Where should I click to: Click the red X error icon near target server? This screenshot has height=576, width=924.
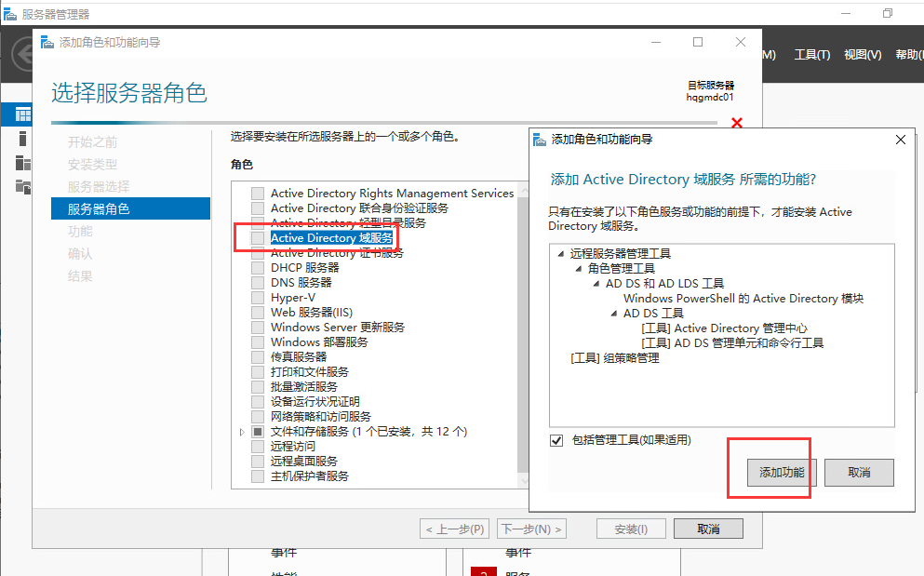737,123
